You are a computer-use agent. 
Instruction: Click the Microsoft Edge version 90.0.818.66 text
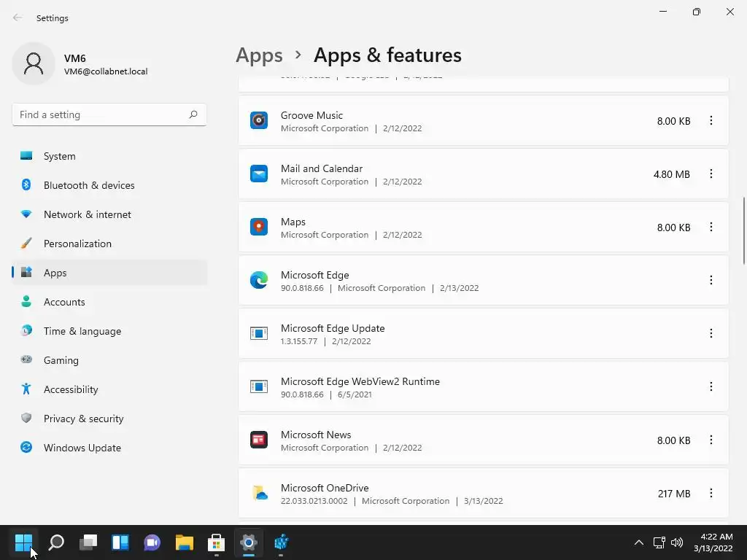[302, 288]
